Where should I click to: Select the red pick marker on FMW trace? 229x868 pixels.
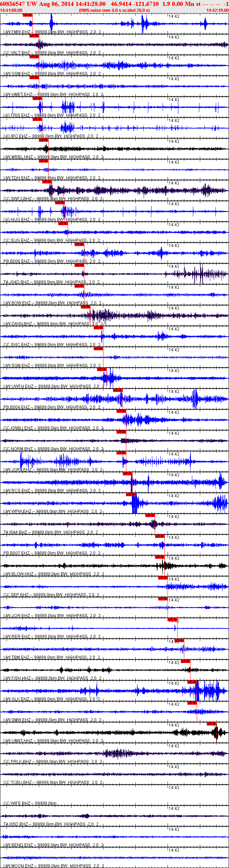point(27,15)
